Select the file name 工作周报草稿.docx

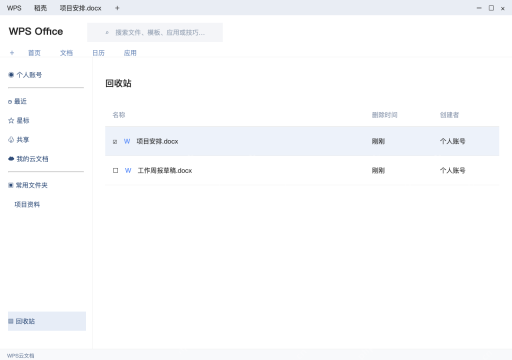tap(165, 170)
